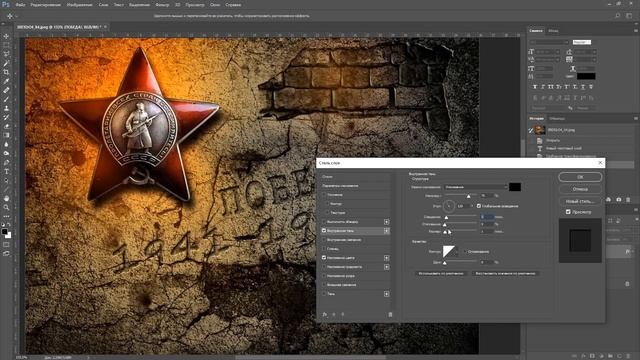The height and width of the screenshot is (360, 640).
Task: Click the Отмена button
Action: [x=580, y=189]
